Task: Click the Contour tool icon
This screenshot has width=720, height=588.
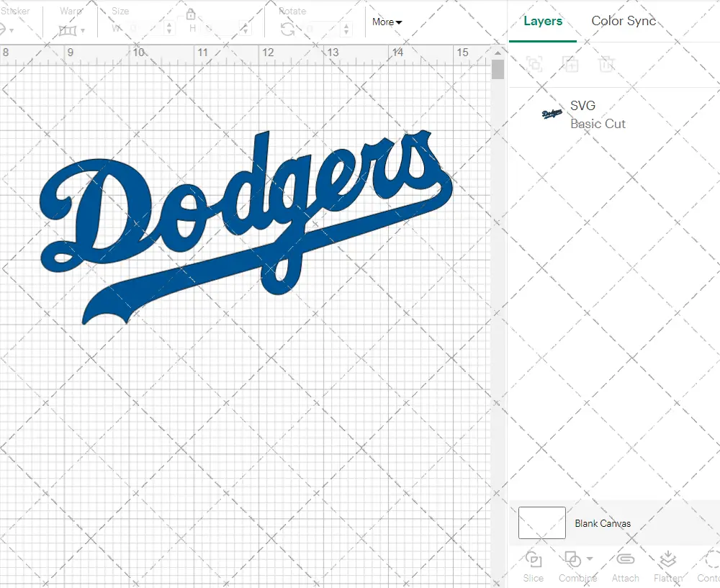Action: (713, 559)
